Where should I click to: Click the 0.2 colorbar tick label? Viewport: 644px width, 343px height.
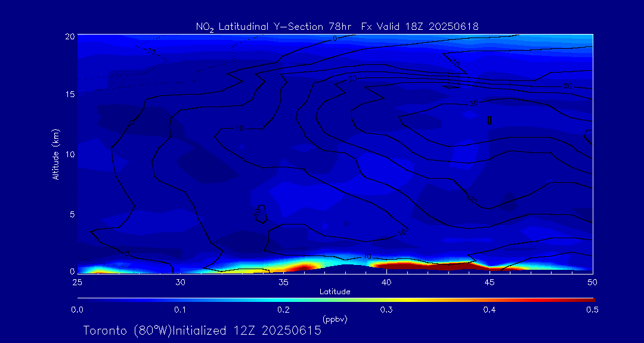pyautogui.click(x=283, y=310)
